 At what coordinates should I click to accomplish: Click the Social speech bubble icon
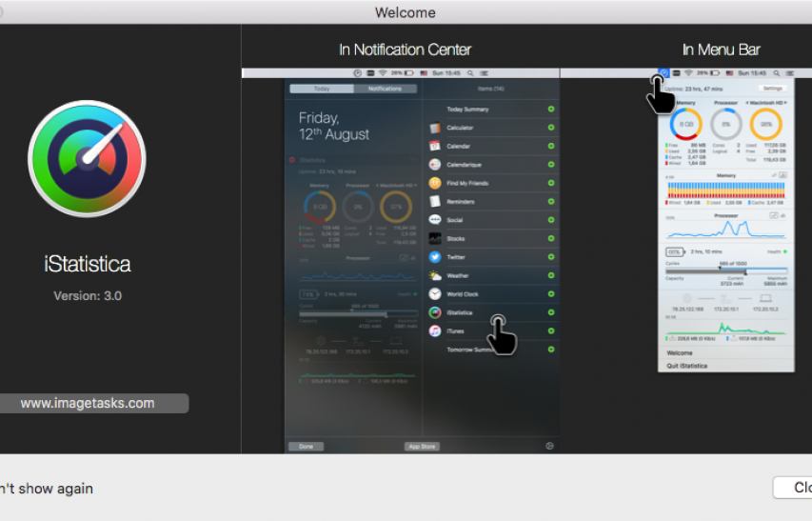point(435,220)
